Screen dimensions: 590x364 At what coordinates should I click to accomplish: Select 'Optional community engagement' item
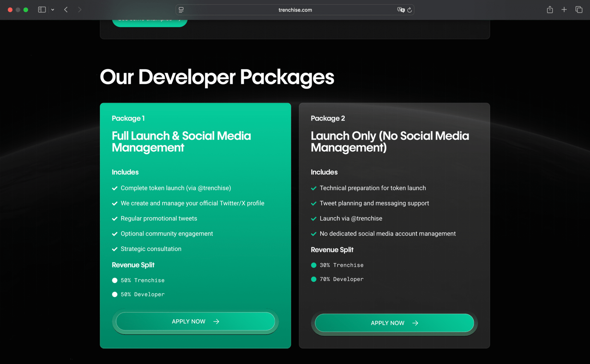click(167, 234)
